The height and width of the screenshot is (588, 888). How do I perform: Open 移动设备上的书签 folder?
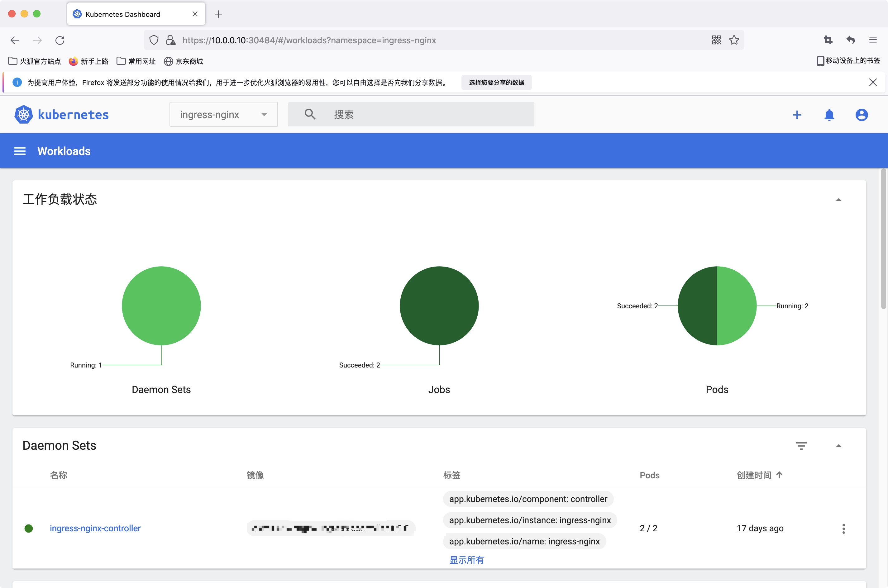848,61
